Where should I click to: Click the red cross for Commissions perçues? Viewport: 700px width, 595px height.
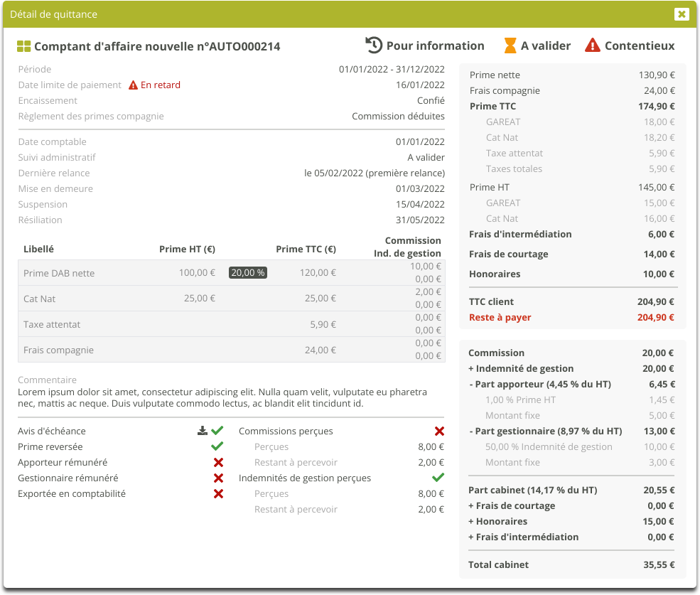[439, 431]
